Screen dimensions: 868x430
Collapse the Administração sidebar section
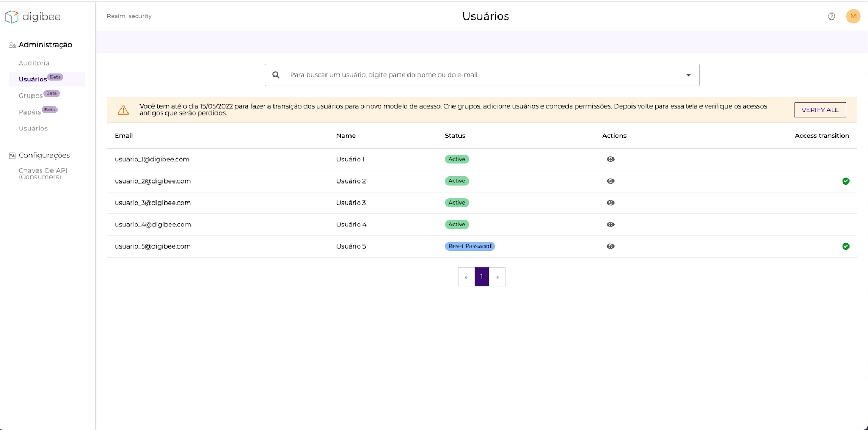coord(45,45)
